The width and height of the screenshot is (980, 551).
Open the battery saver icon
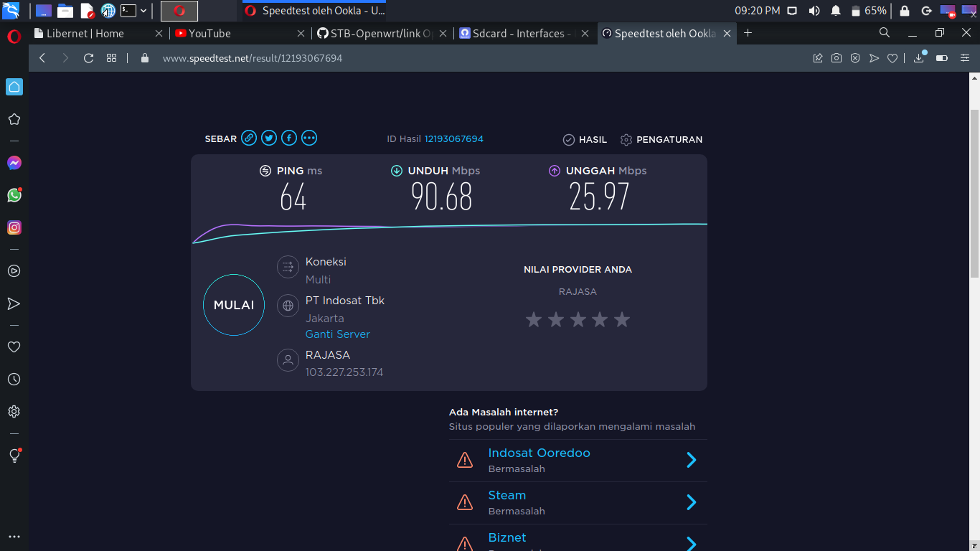[942, 58]
